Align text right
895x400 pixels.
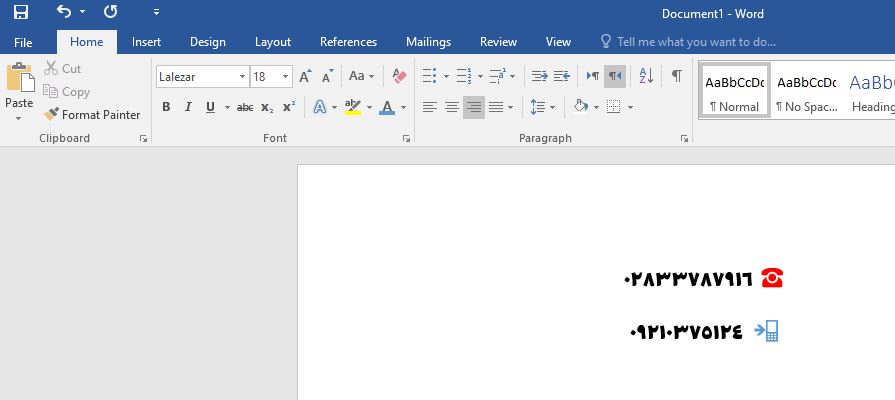click(x=474, y=107)
